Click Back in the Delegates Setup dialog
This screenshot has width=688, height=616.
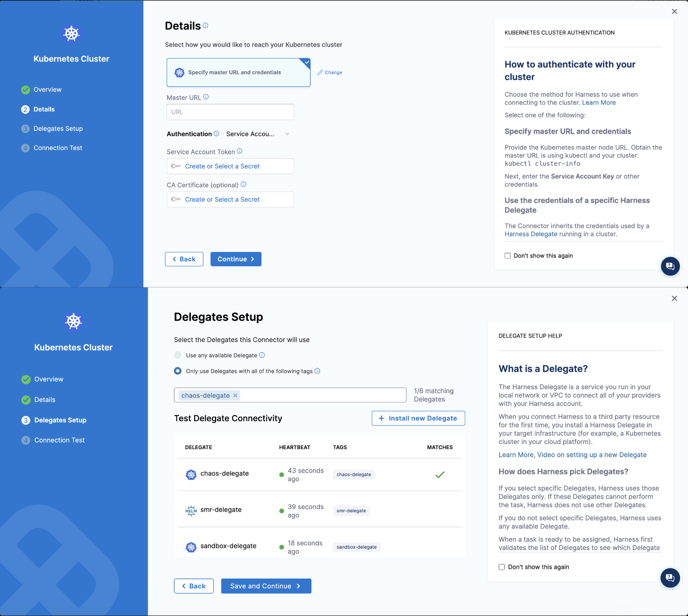point(194,586)
